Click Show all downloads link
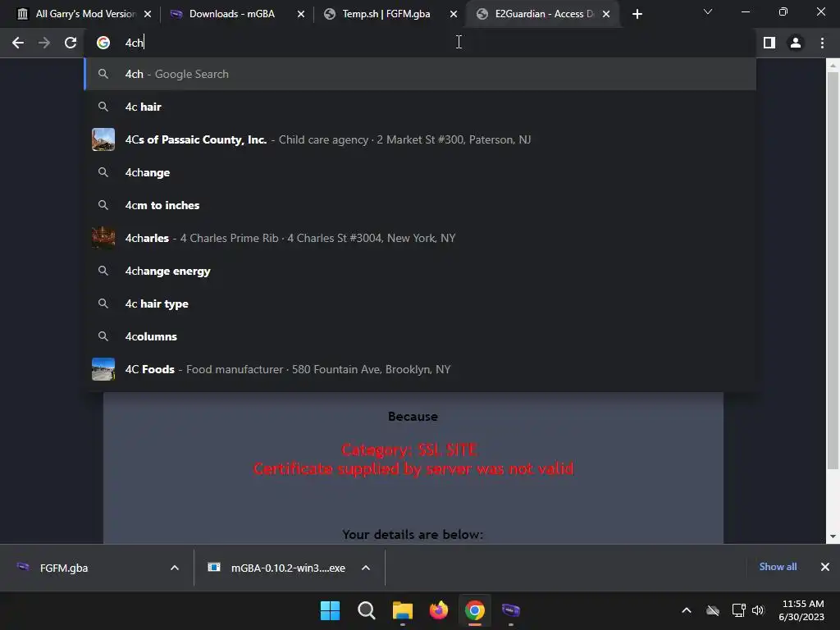840x630 pixels. click(778, 567)
